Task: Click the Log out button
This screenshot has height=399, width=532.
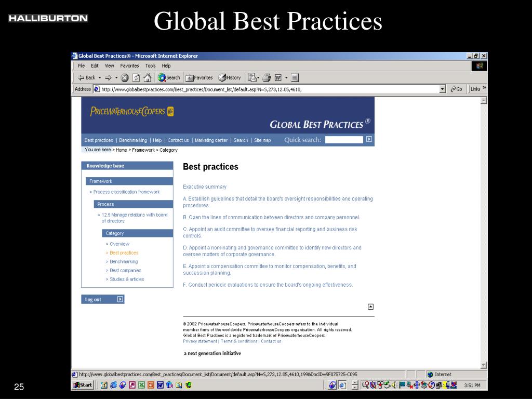Action: pyautogui.click(x=103, y=299)
